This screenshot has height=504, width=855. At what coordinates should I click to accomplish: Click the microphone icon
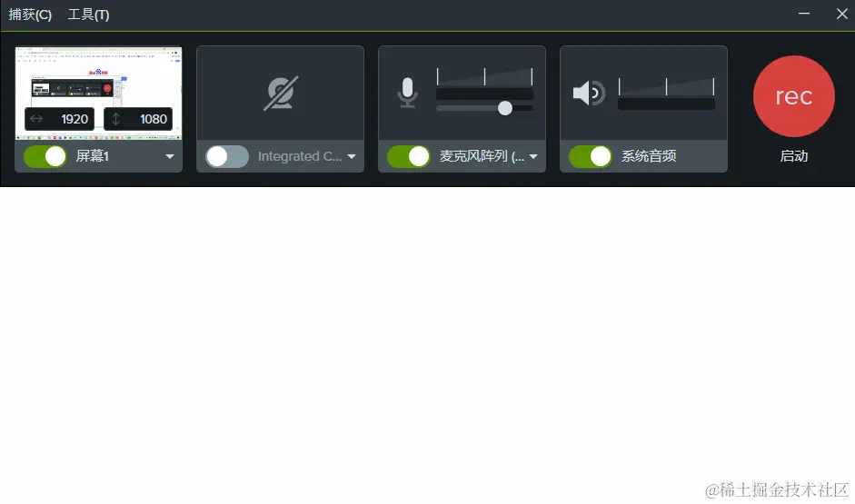[x=407, y=93]
